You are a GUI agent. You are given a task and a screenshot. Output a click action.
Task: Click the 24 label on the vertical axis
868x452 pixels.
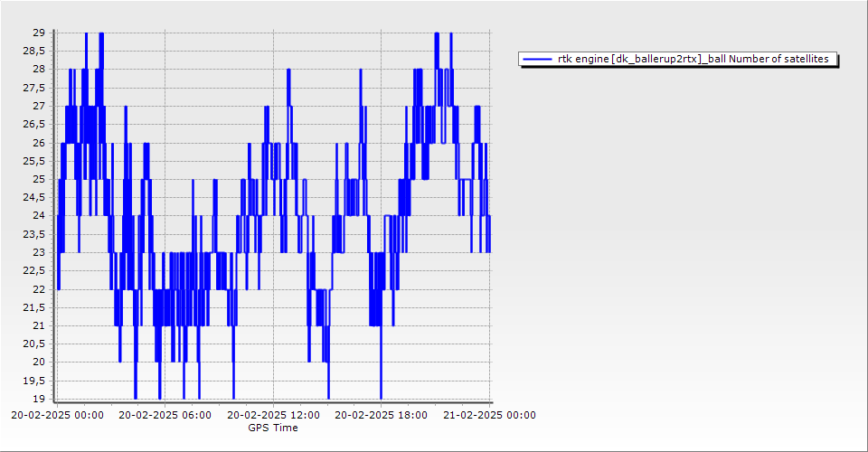(39, 215)
